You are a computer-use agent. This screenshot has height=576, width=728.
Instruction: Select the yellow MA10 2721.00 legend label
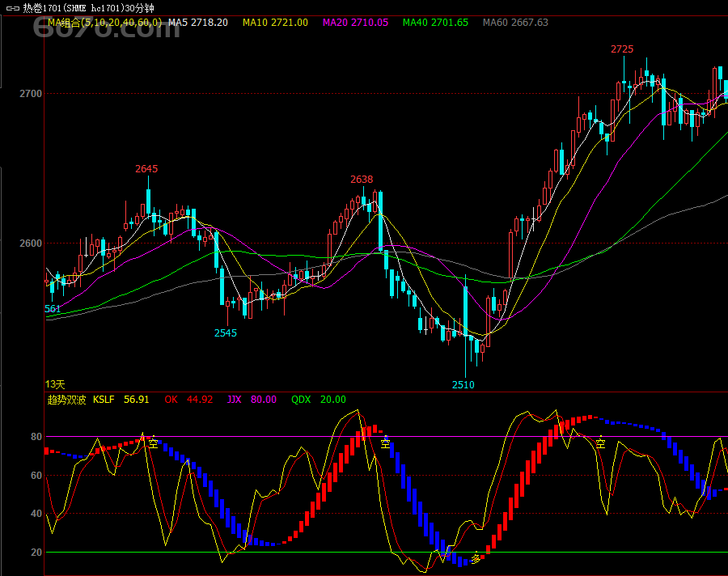pos(275,23)
